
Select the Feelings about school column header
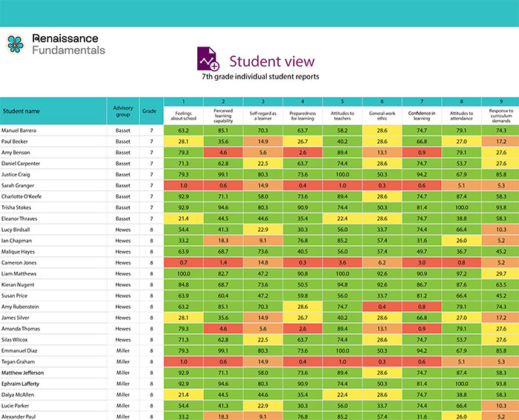click(183, 115)
